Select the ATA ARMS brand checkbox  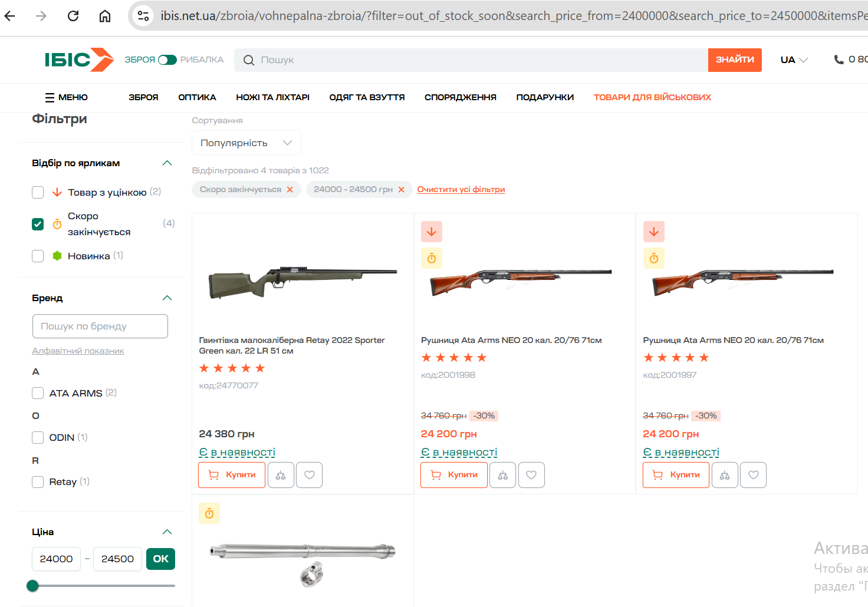(x=38, y=393)
